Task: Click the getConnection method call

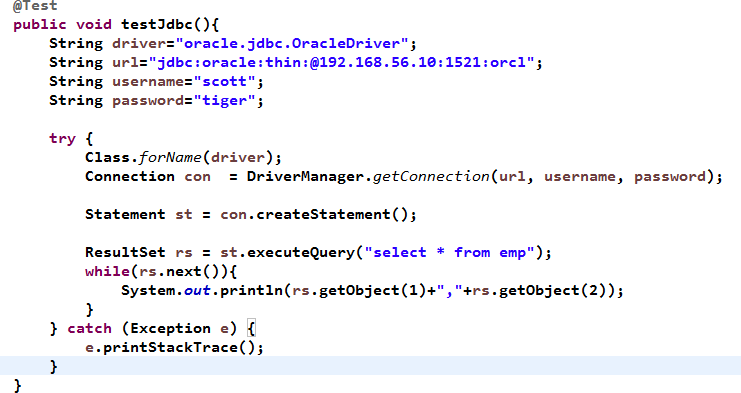Action: tap(431, 177)
